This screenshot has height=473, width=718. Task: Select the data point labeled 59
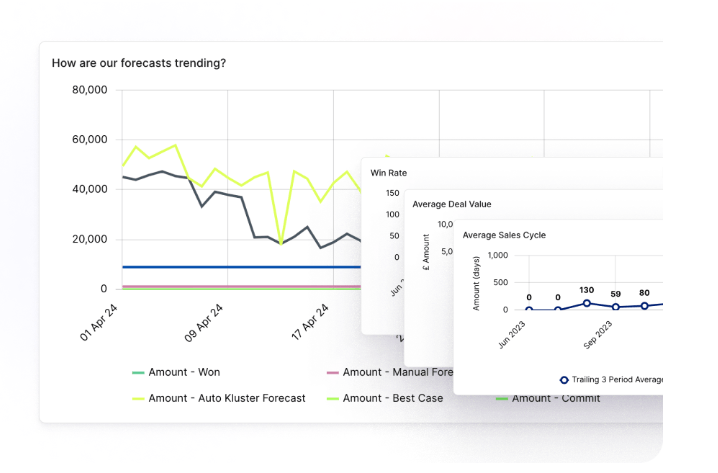(x=616, y=307)
